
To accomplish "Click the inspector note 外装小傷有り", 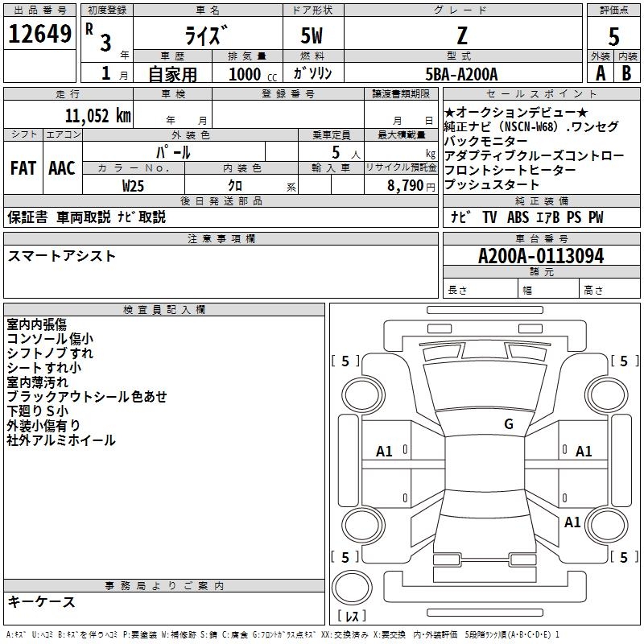I will pyautogui.click(x=43, y=426).
